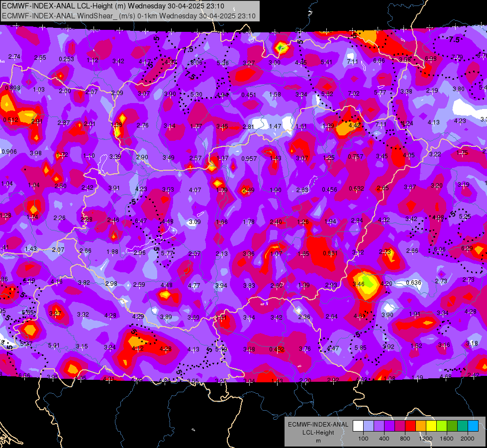The height and width of the screenshot is (448, 487).
Task: Click the wind shear value 5.36
Action: tap(223, 63)
